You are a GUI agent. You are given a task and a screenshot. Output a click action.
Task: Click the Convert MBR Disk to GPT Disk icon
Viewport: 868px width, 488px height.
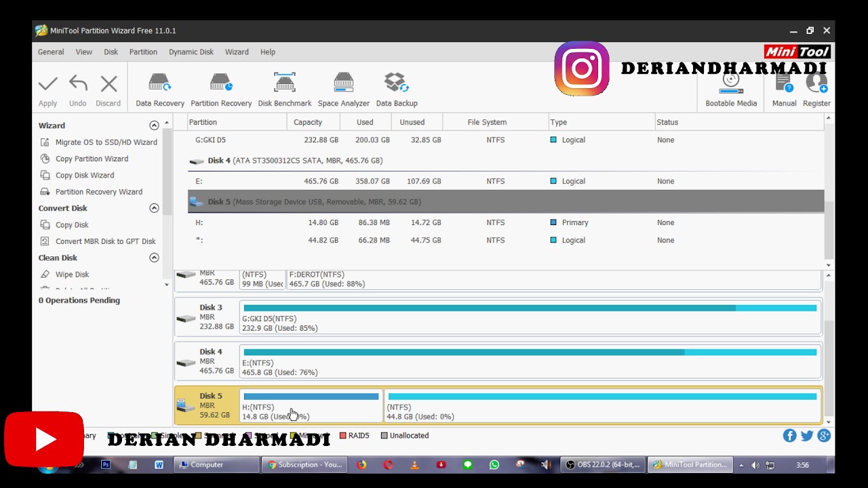pyautogui.click(x=45, y=241)
